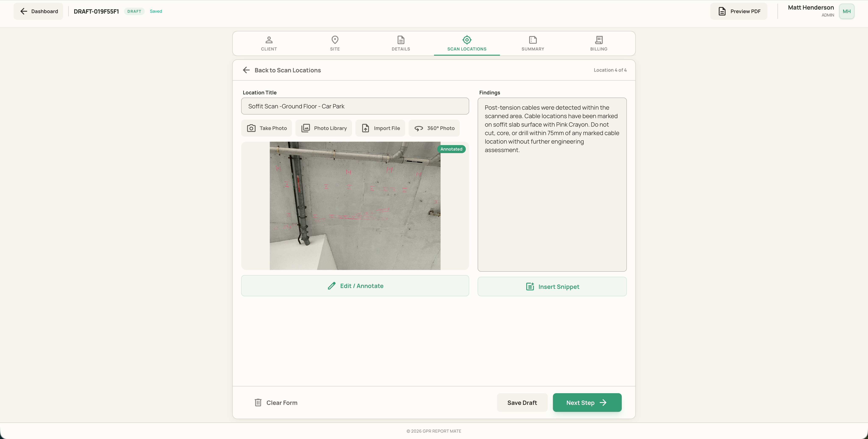The height and width of the screenshot is (439, 868).
Task: Add a 360° Photo
Action: pyautogui.click(x=434, y=128)
